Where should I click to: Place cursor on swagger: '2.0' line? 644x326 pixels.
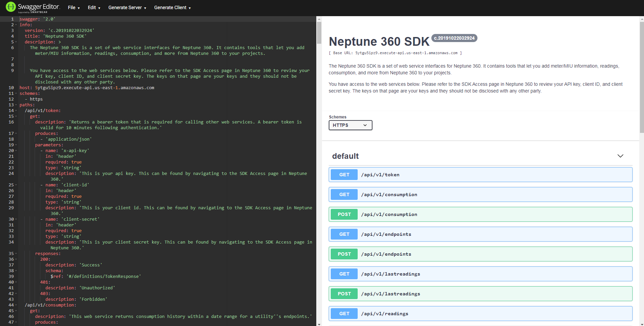coord(37,19)
